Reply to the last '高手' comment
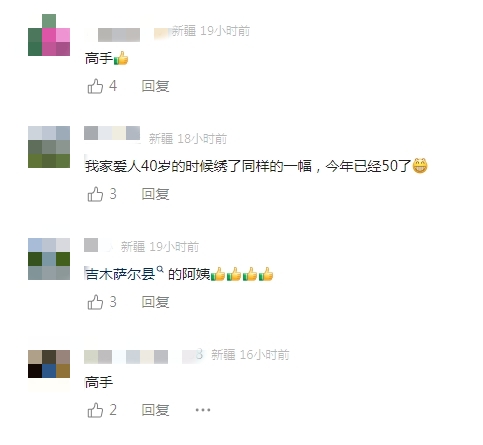 [155, 410]
